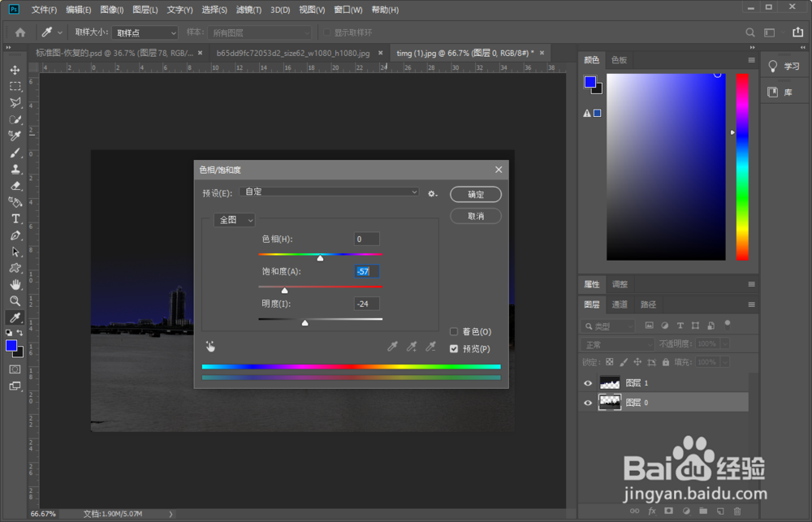Toggle lock image pixels brush icon
This screenshot has height=522, width=812.
[x=624, y=362]
